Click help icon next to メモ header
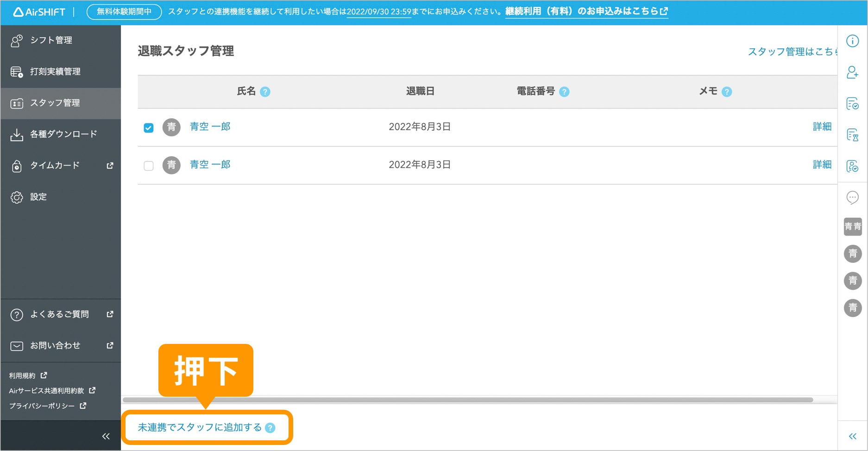 tap(727, 92)
